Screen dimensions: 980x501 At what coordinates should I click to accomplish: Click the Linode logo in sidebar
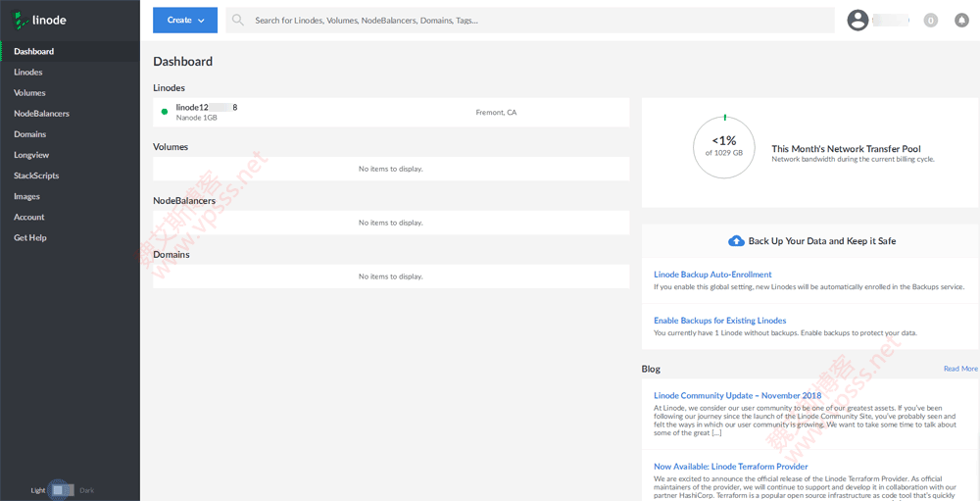click(40, 20)
